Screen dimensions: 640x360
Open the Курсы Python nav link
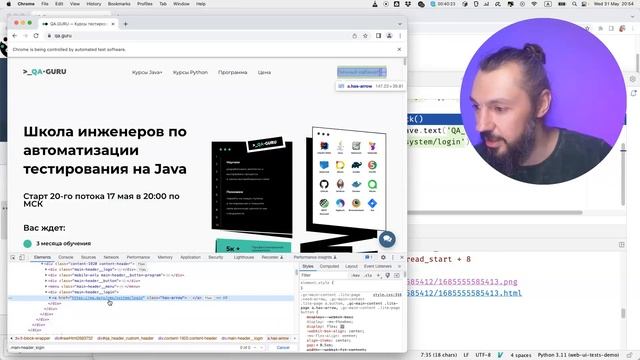(190, 72)
